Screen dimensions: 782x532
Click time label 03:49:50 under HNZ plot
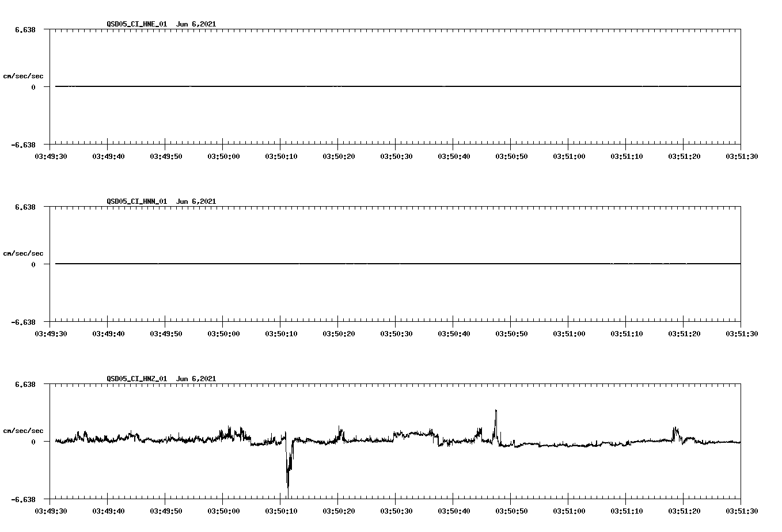tap(166, 511)
